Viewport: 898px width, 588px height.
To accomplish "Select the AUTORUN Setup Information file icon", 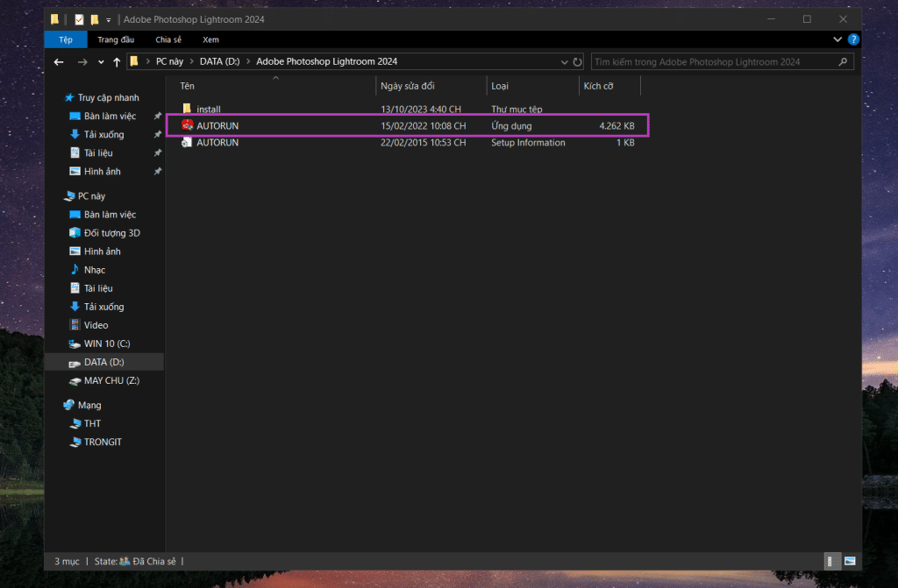I will pos(187,142).
